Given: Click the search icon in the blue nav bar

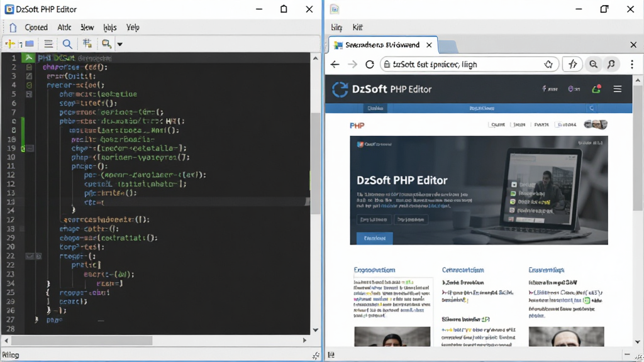Looking at the screenshot, I should (x=591, y=108).
